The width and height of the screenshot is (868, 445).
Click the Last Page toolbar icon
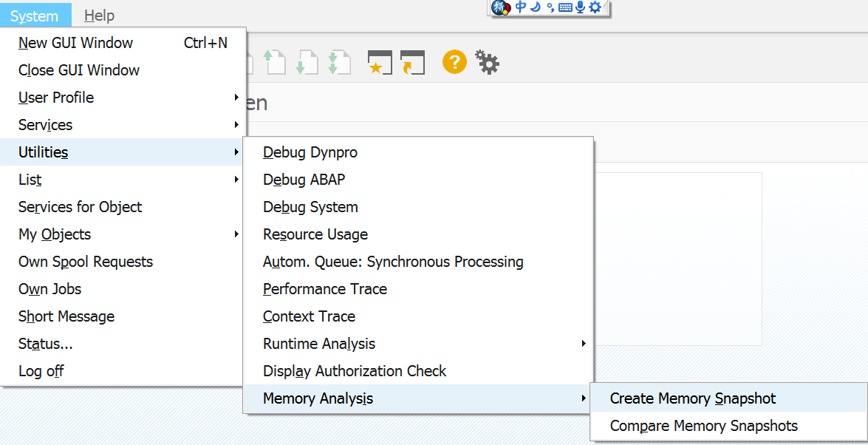coord(339,62)
